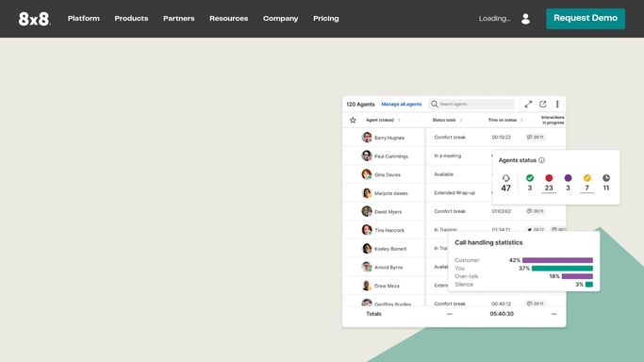644x362 pixels.
Task: Click the Silence 3% bar
Action: point(589,285)
